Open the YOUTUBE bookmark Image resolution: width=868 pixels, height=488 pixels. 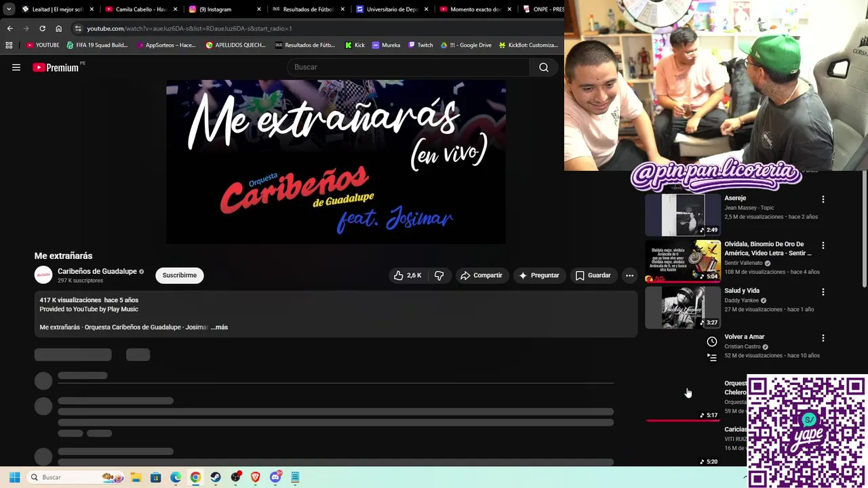(43, 45)
